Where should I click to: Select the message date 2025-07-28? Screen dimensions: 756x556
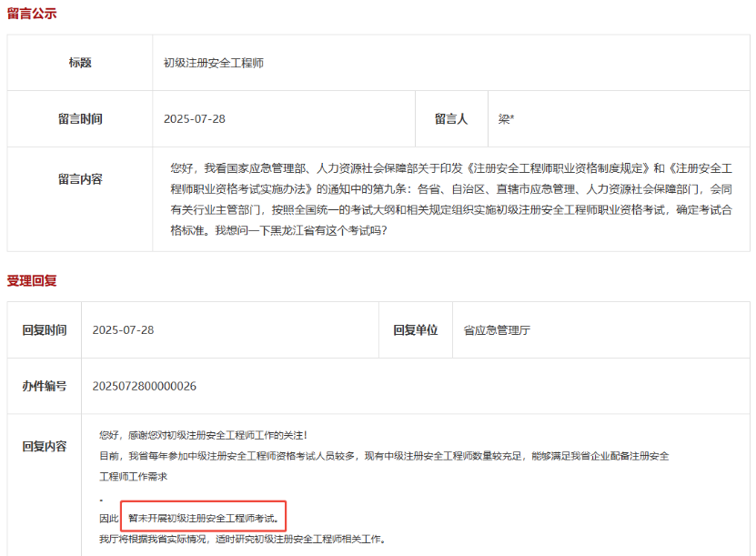click(x=194, y=118)
